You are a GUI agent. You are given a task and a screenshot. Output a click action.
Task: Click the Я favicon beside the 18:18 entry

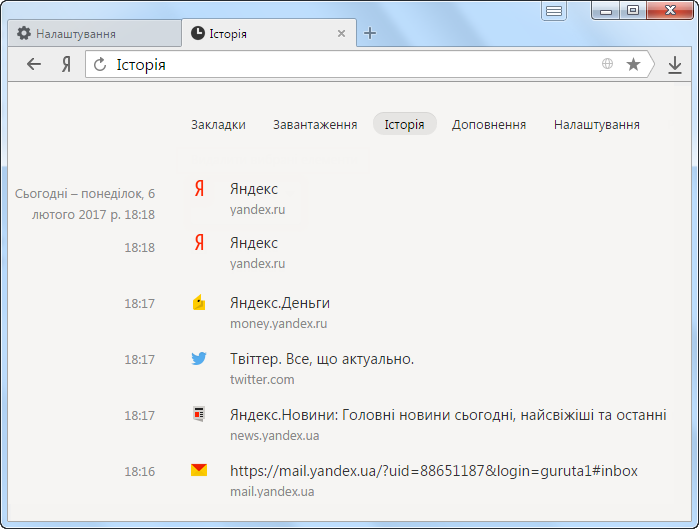[x=199, y=242]
